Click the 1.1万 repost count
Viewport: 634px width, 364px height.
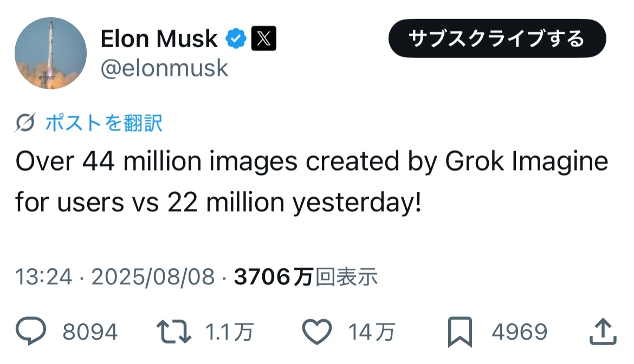pyautogui.click(x=230, y=332)
